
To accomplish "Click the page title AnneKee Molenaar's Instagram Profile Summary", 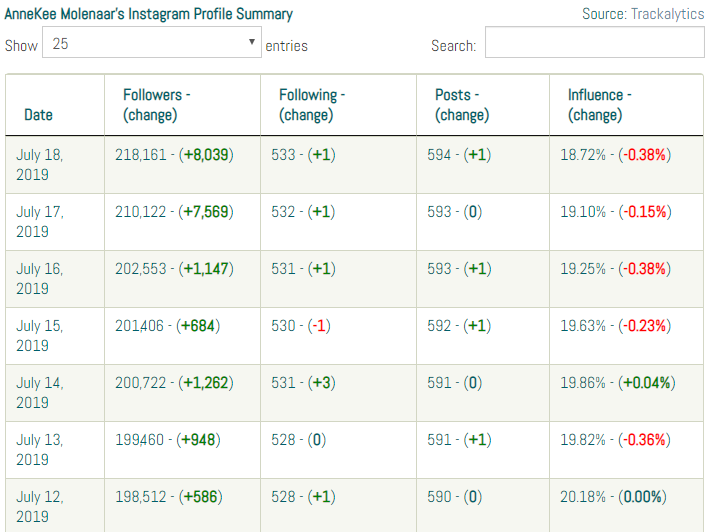I will click(149, 14).
